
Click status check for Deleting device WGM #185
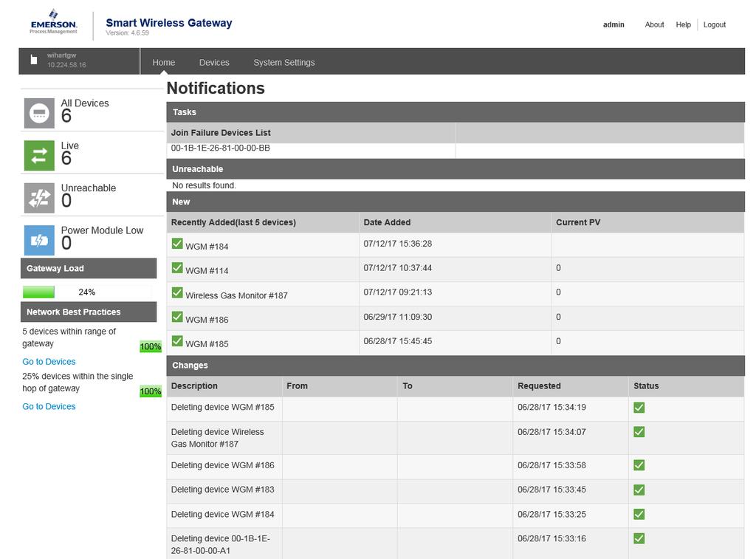[639, 408]
